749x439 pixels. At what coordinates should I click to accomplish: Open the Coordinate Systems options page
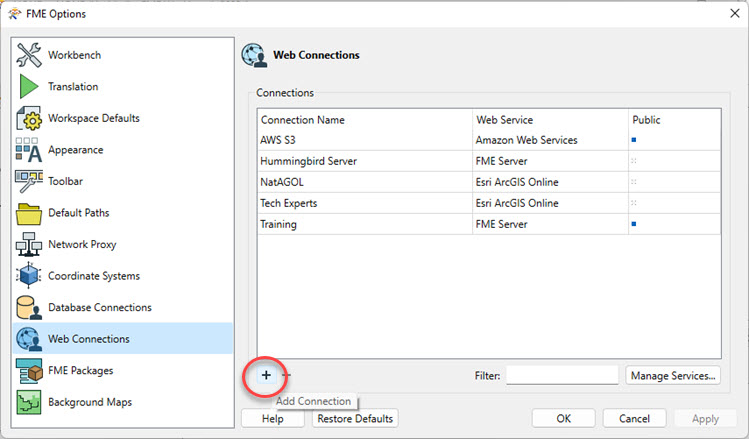123,276
